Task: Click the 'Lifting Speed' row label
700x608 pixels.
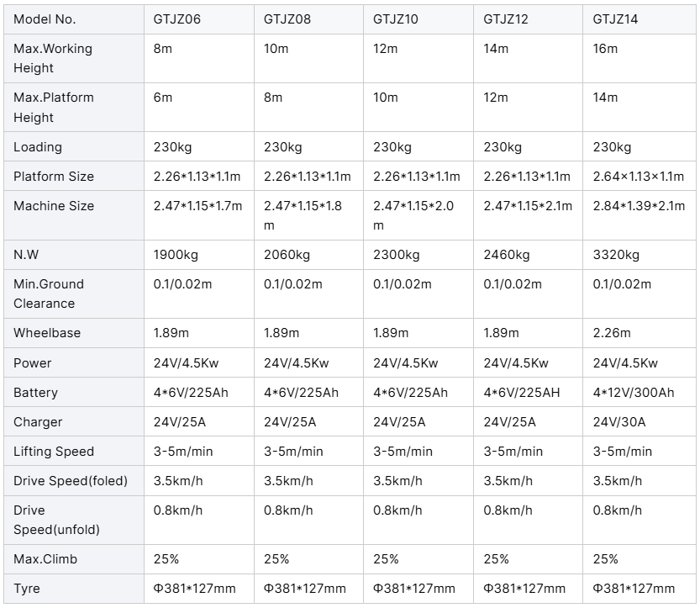Action: coord(54,452)
